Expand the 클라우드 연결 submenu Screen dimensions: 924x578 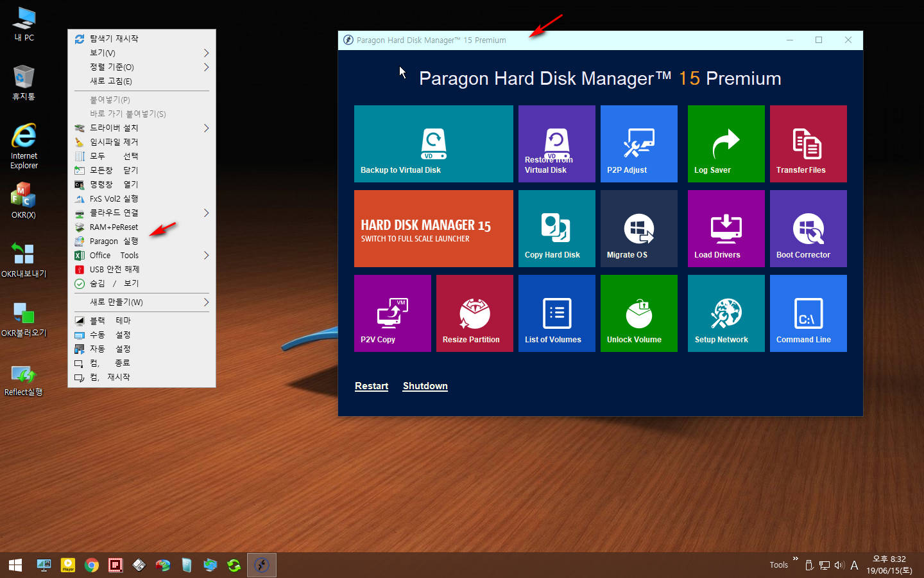[x=142, y=213]
